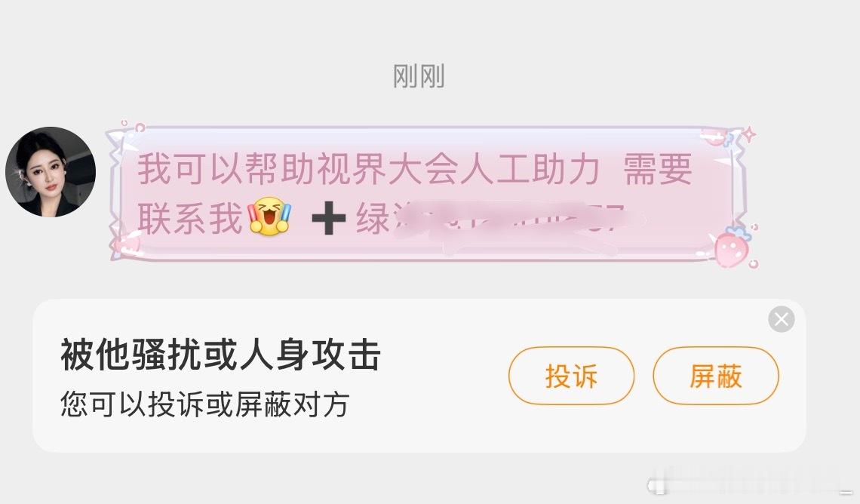Click the black plus sign emoji
Screen dimensions: 860x504
click(328, 218)
